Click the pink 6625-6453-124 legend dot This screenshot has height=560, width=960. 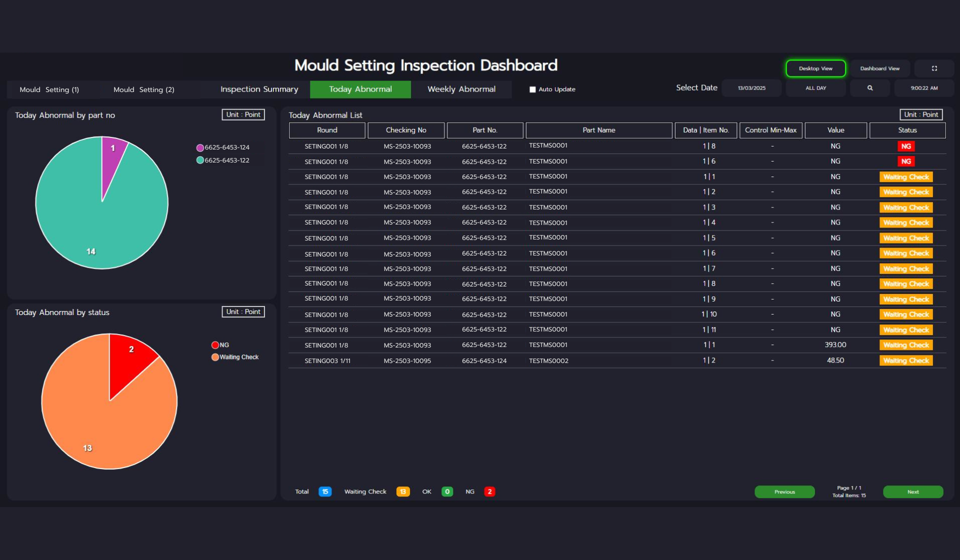click(200, 147)
